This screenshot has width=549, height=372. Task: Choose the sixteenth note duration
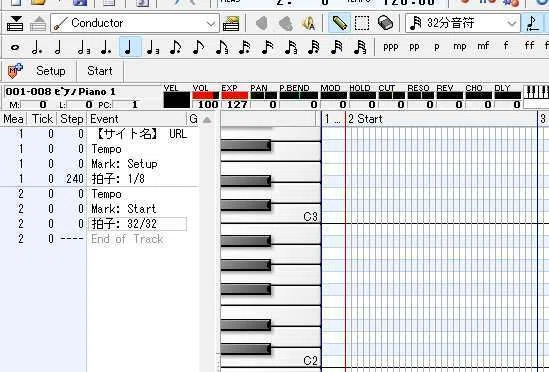268,47
